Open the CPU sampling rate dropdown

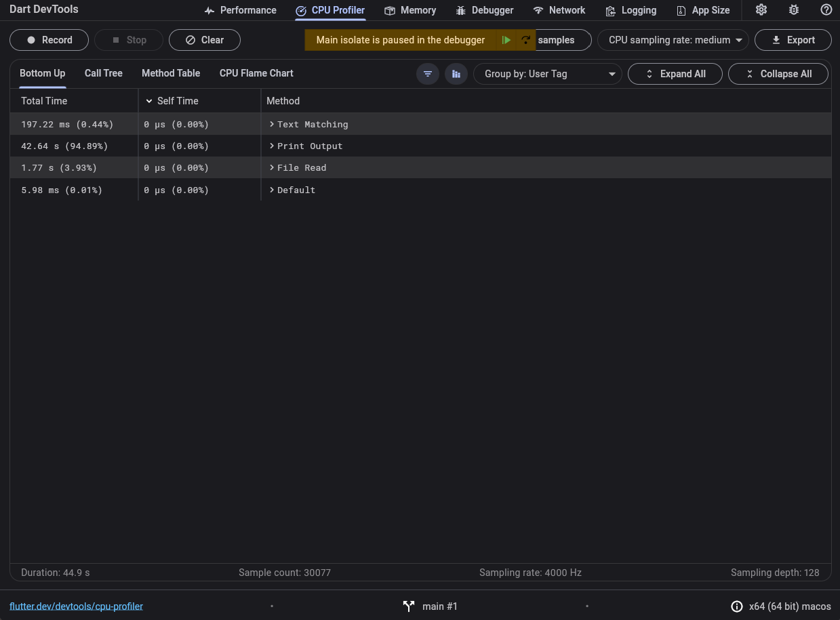[673, 40]
